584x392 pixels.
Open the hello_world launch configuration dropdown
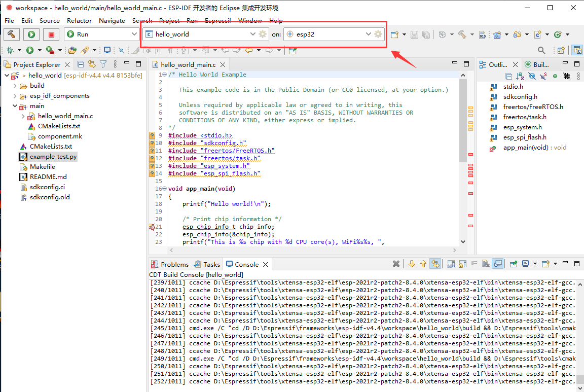[252, 34]
